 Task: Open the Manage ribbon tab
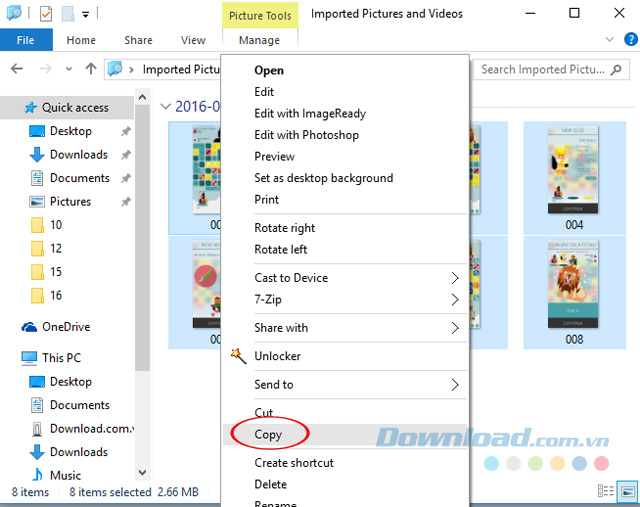259,41
